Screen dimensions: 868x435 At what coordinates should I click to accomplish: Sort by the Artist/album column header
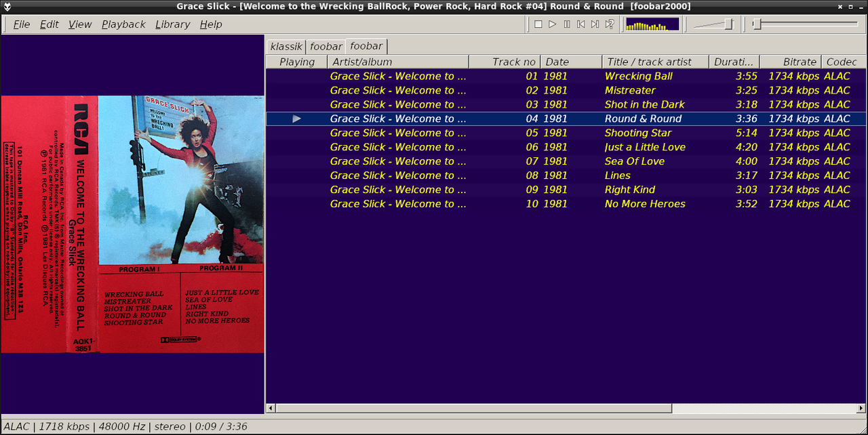pyautogui.click(x=398, y=62)
